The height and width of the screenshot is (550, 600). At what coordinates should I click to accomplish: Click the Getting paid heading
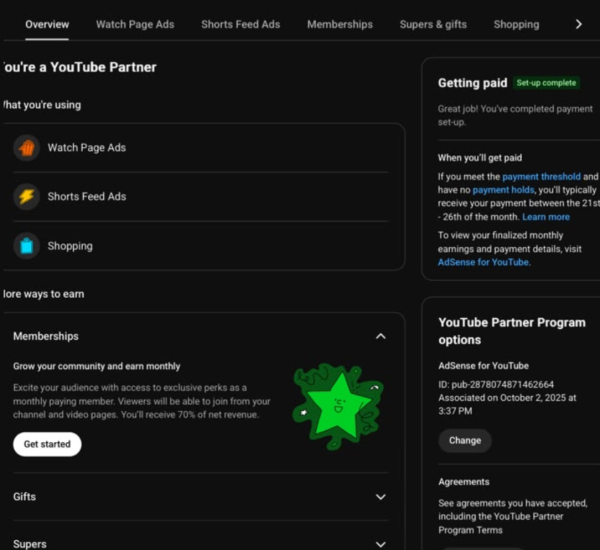pyautogui.click(x=473, y=83)
